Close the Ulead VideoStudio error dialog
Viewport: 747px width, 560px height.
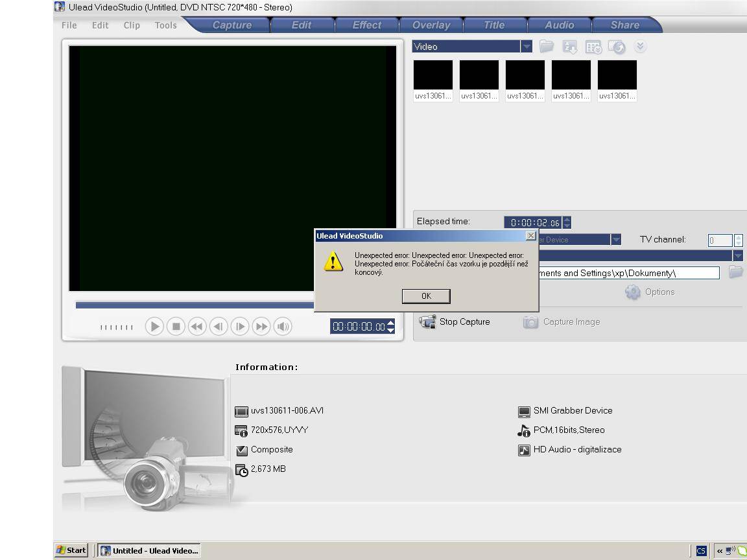[x=530, y=236]
